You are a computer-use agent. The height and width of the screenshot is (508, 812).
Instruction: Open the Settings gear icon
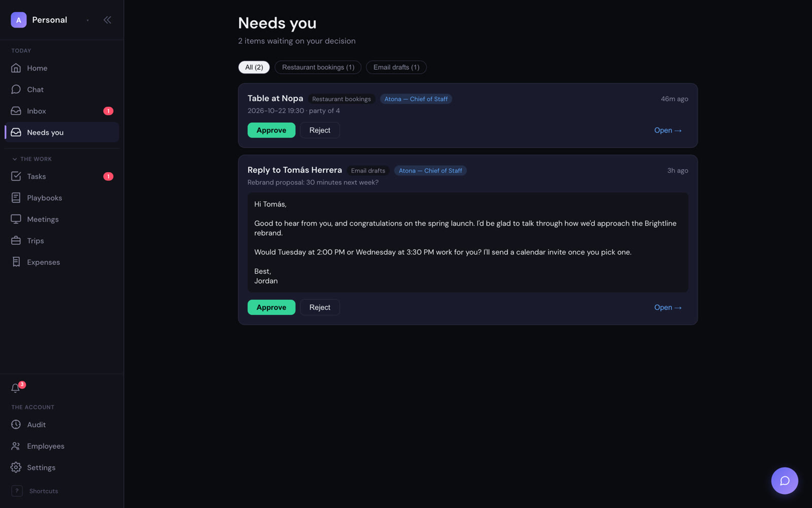coord(16,467)
